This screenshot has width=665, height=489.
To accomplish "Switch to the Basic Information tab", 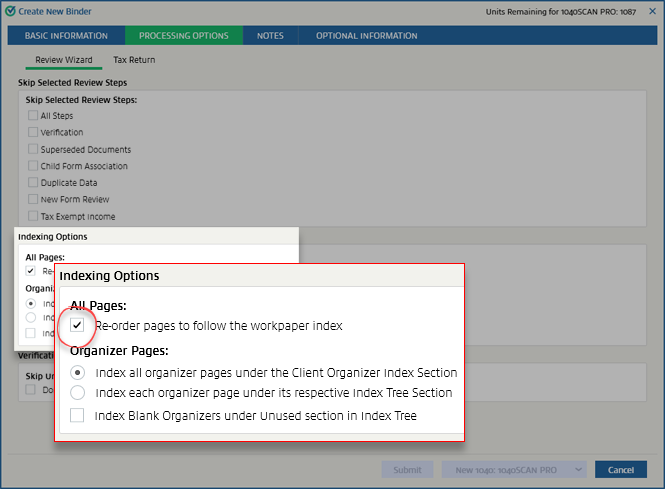I will pos(66,36).
